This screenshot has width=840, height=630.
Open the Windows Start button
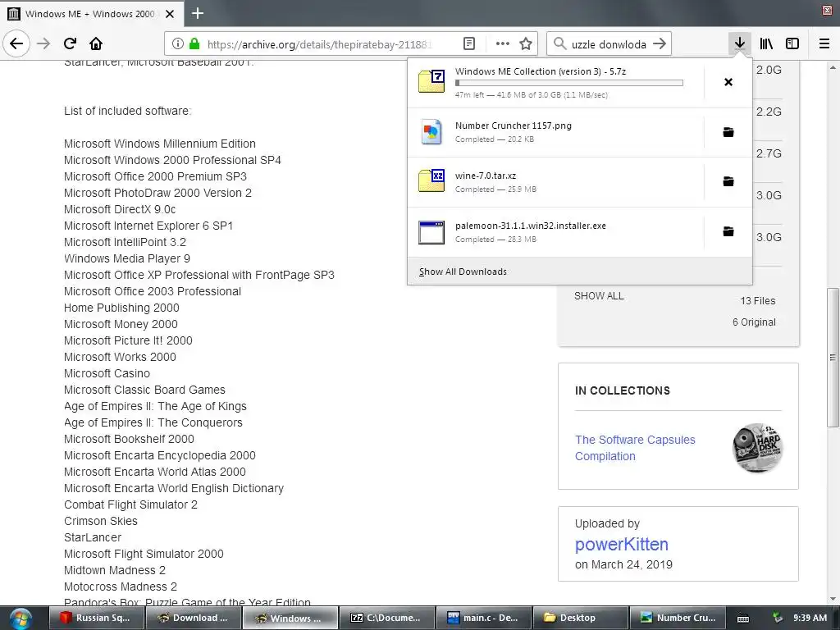pyautogui.click(x=21, y=619)
